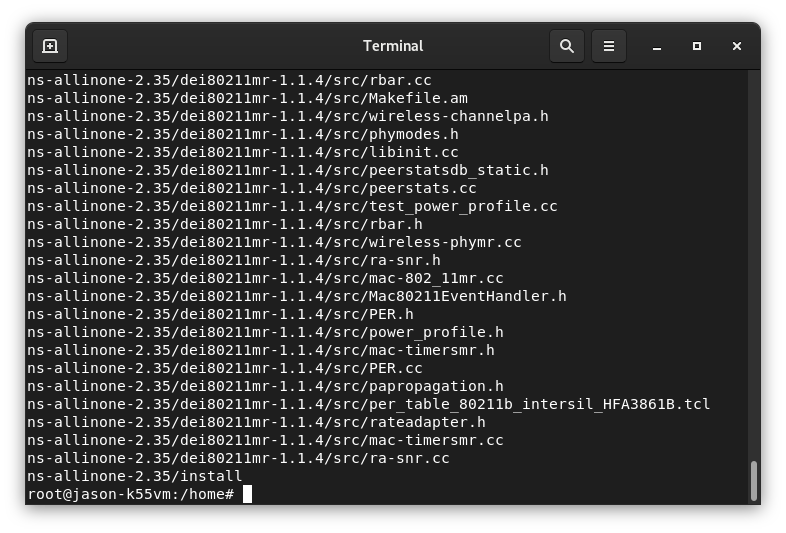Click the scrollbar track above the thumb
The image size is (786, 533).
[x=753, y=266]
